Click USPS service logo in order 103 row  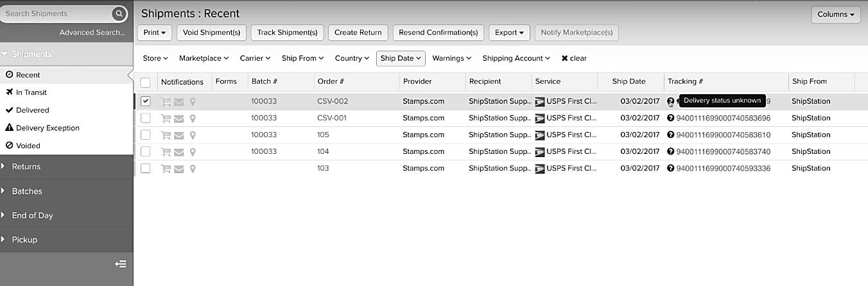pos(539,168)
